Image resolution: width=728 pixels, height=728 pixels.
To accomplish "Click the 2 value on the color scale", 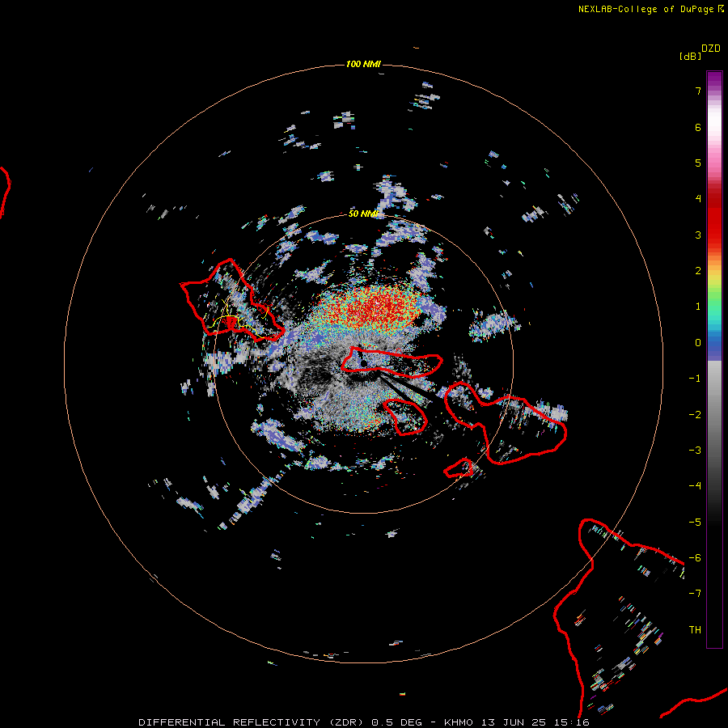I will (x=698, y=271).
